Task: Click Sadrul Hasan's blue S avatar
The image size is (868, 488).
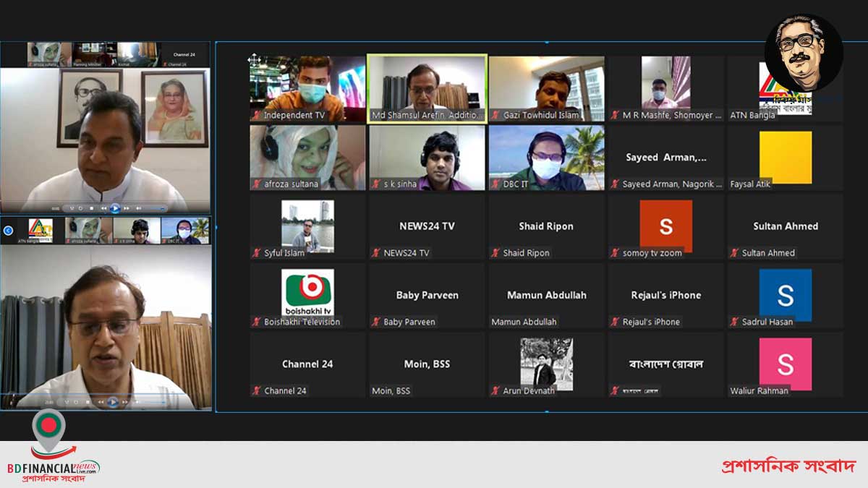Action: [x=786, y=295]
